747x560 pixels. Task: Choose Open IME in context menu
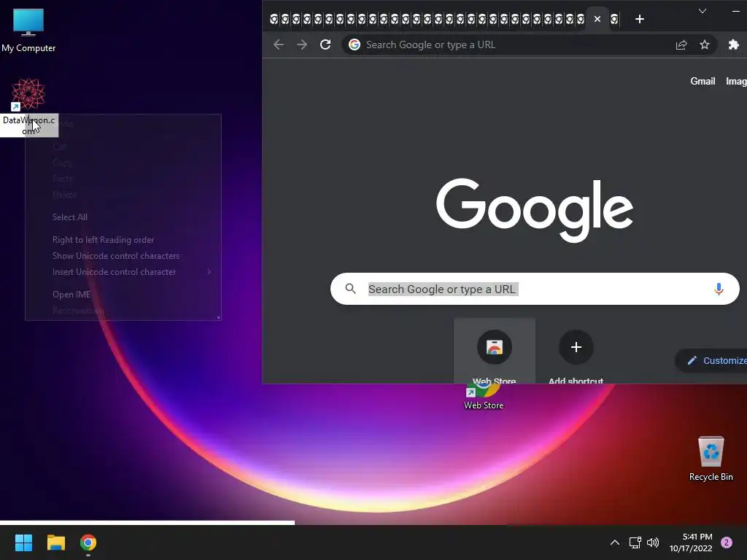[71, 295]
